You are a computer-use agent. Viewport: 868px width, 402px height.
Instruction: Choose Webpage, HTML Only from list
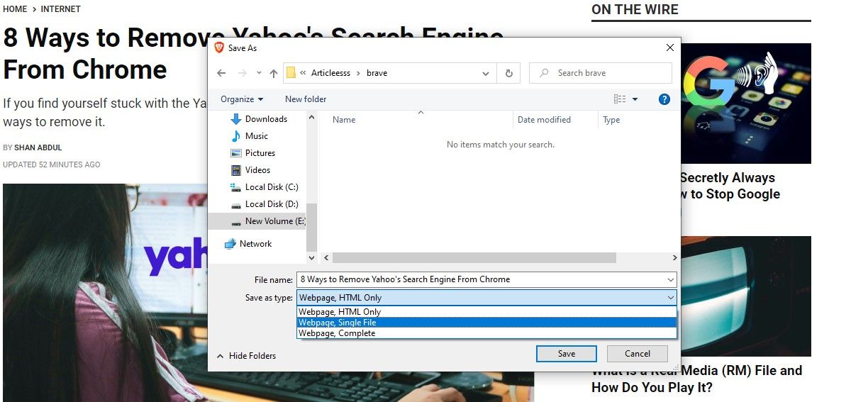[x=486, y=312]
